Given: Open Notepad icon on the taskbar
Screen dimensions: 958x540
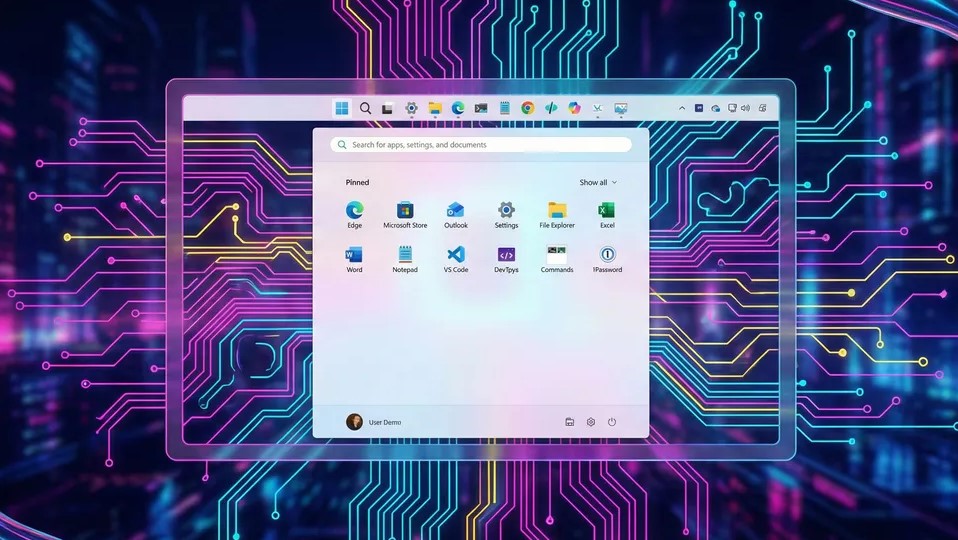Looking at the screenshot, I should [x=505, y=109].
